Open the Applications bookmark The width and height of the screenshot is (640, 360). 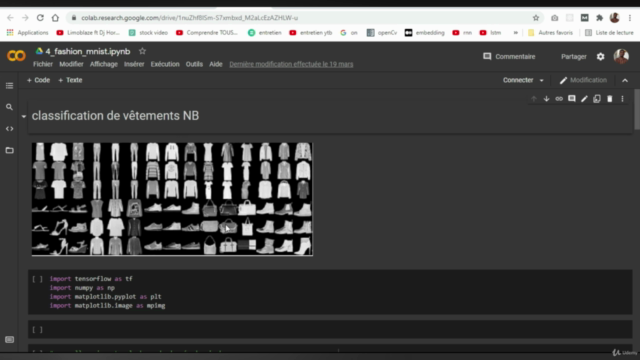click(27, 33)
